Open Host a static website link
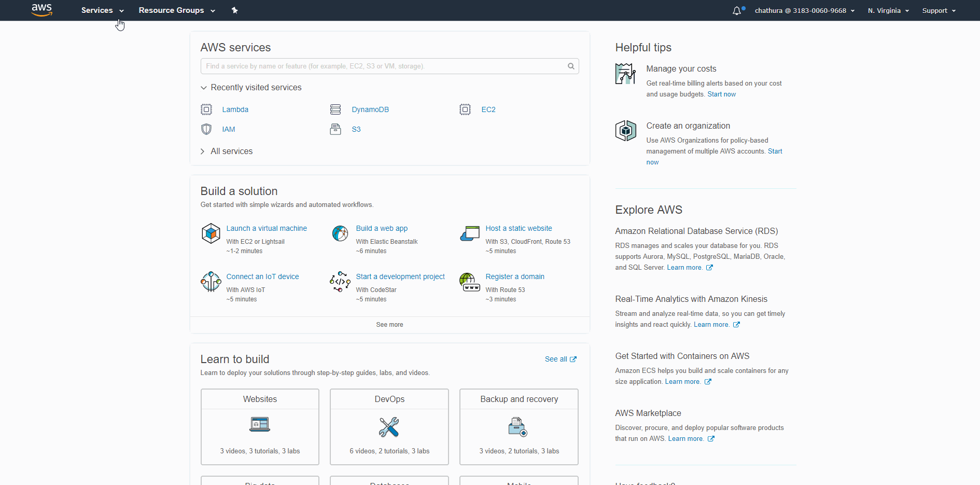980x485 pixels. 519,228
